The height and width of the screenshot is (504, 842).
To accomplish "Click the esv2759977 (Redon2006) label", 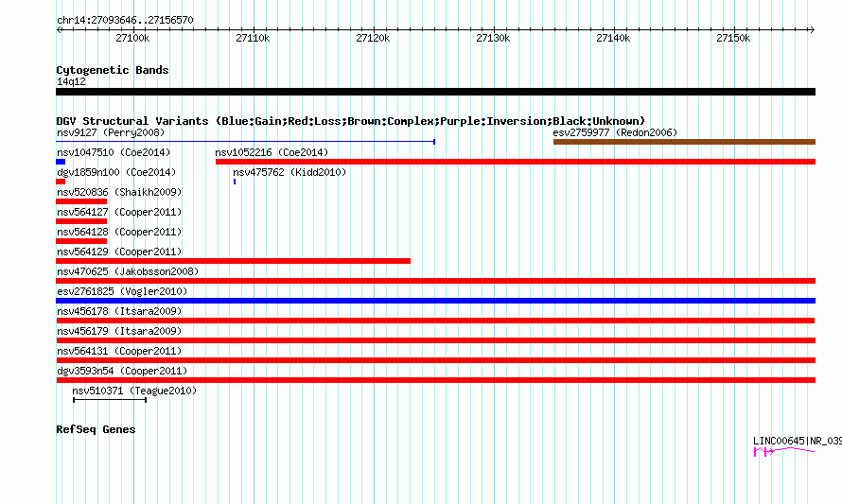I will 615,132.
